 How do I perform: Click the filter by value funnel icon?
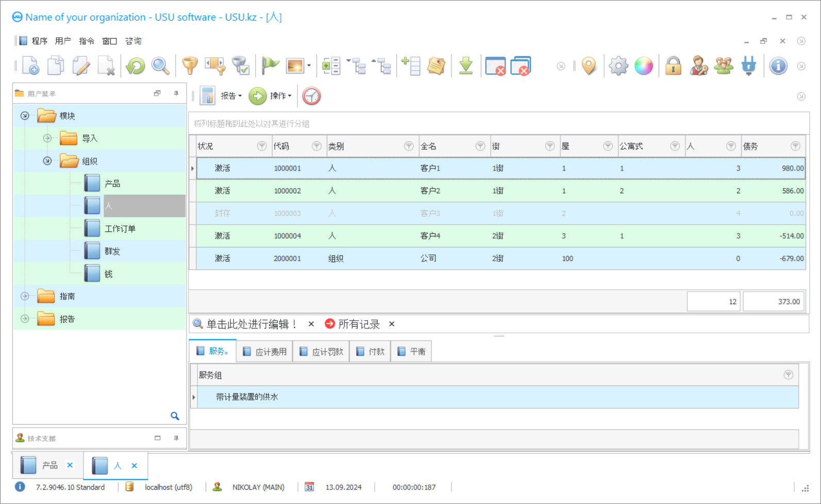coord(215,66)
